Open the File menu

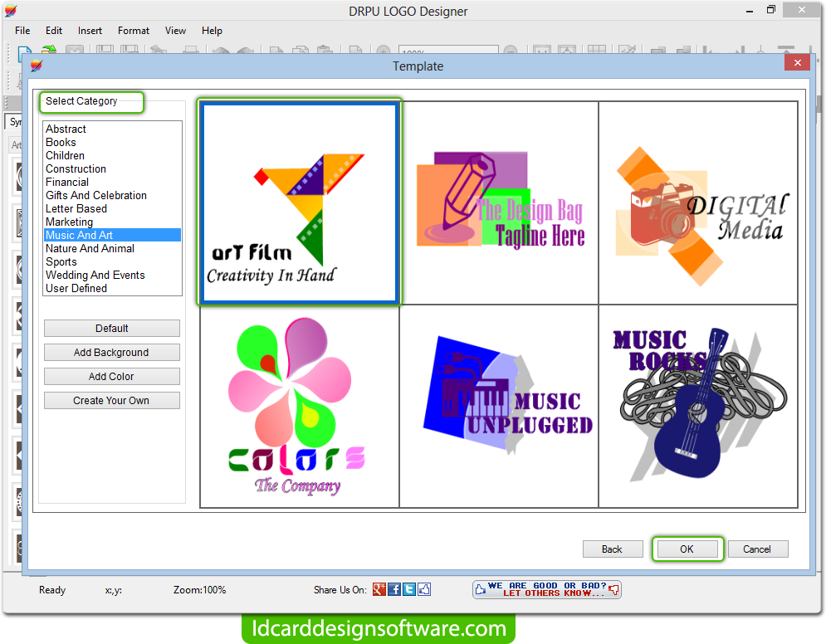click(x=22, y=31)
